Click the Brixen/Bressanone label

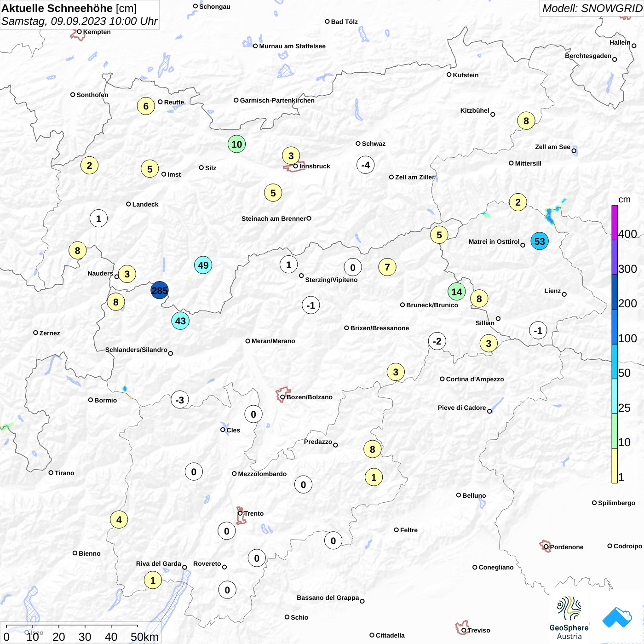coord(379,328)
